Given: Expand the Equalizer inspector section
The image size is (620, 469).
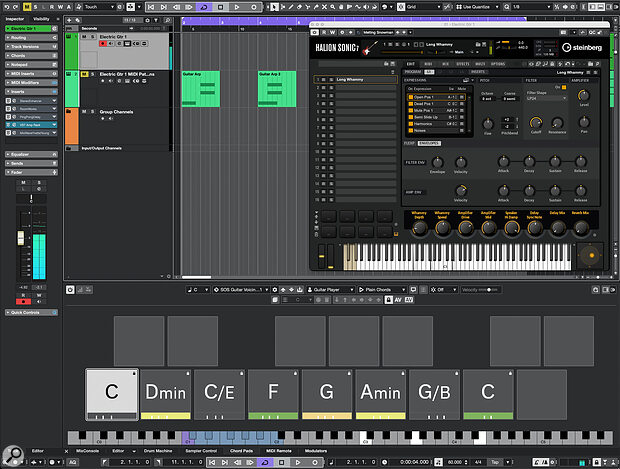Looking at the screenshot, I should pyautogui.click(x=31, y=154).
